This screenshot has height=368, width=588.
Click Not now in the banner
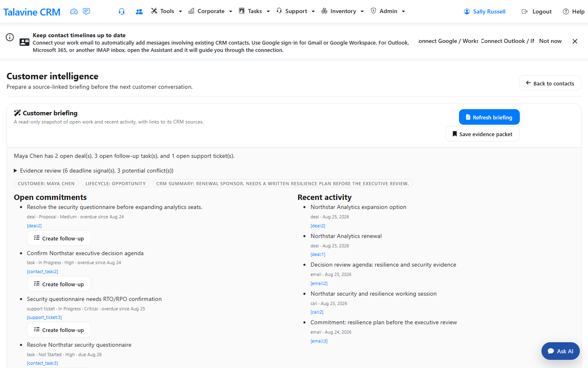coord(550,41)
